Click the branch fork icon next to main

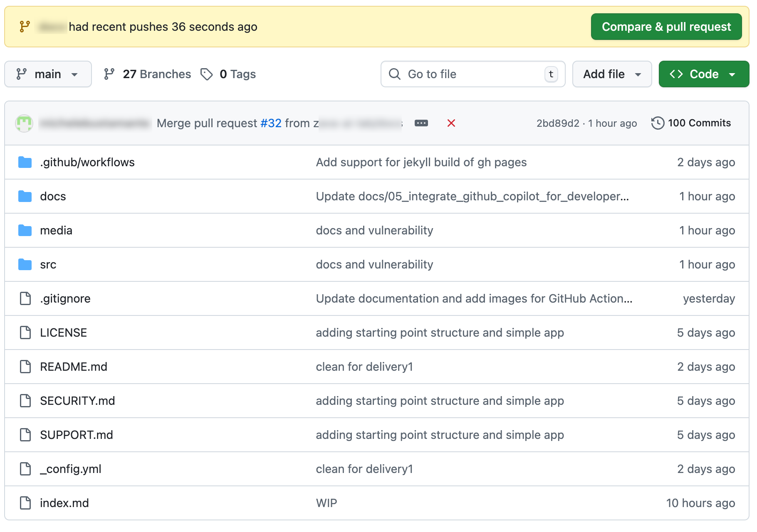(x=22, y=74)
